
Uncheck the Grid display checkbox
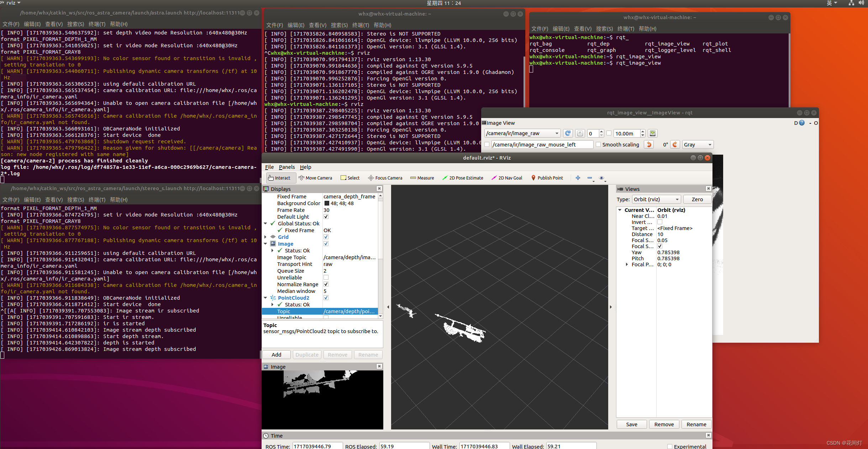click(326, 237)
